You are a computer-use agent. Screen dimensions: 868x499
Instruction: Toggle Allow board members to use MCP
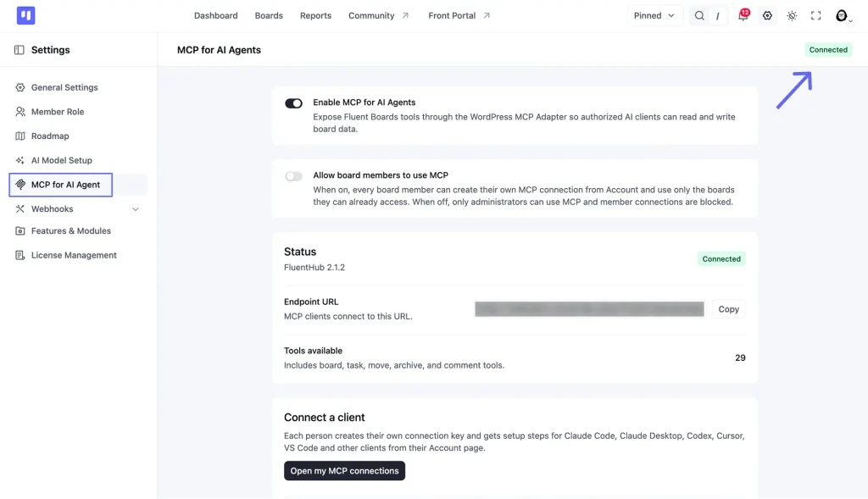tap(293, 176)
